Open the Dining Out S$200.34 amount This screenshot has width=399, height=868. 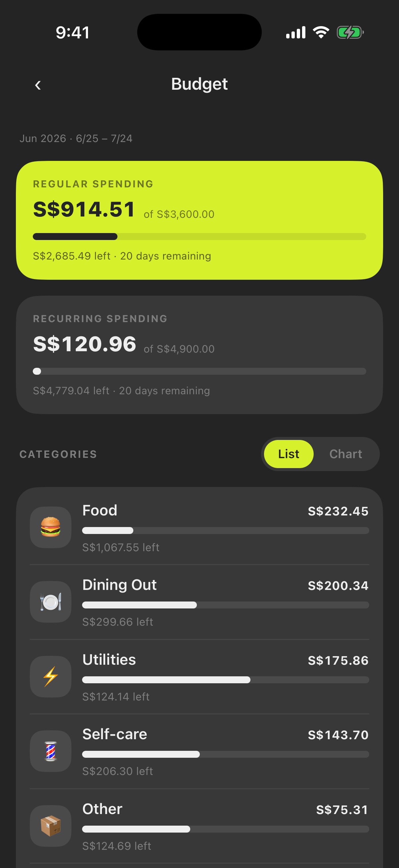tap(338, 586)
